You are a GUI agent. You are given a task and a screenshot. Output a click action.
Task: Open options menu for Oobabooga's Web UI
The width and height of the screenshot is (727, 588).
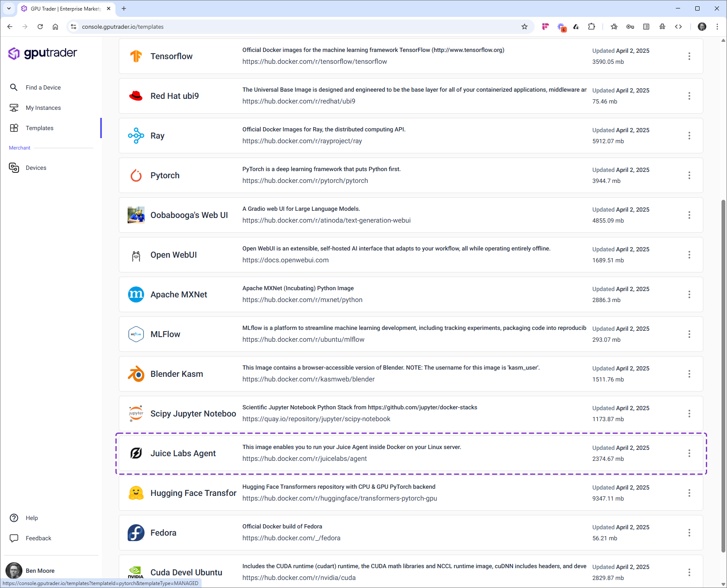(x=689, y=215)
